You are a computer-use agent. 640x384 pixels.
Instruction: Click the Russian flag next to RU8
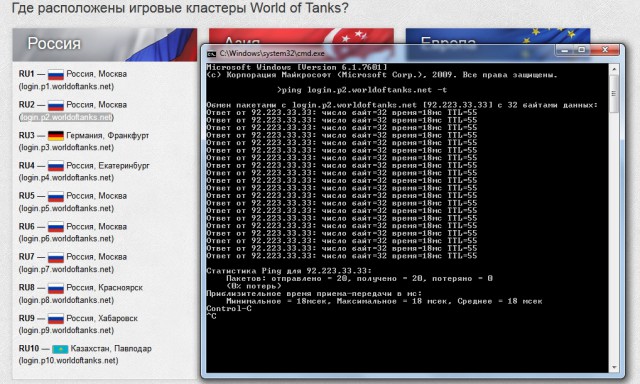(56, 288)
